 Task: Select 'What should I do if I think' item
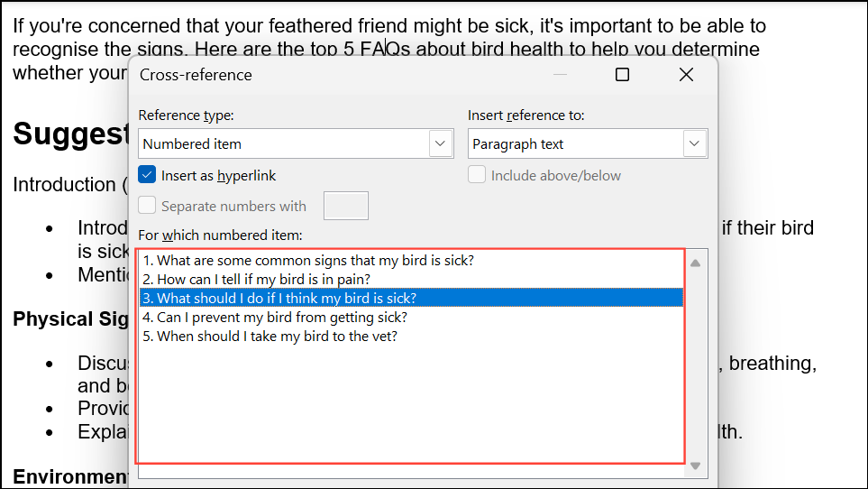pyautogui.click(x=279, y=298)
